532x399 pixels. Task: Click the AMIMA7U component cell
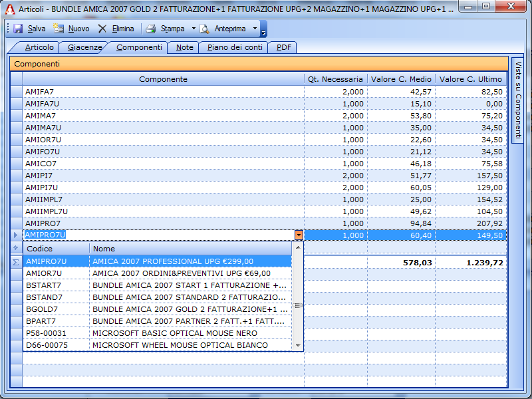coord(163,128)
